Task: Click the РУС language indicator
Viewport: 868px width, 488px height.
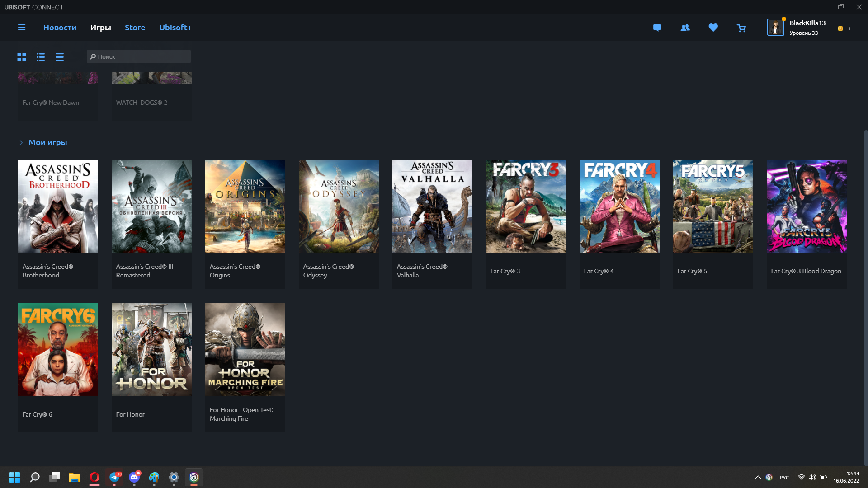Action: pyautogui.click(x=784, y=478)
